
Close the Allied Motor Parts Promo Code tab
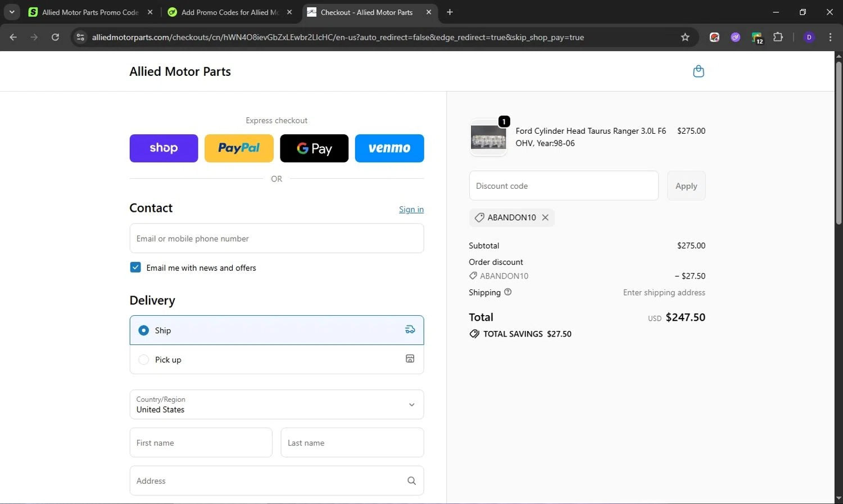[150, 12]
